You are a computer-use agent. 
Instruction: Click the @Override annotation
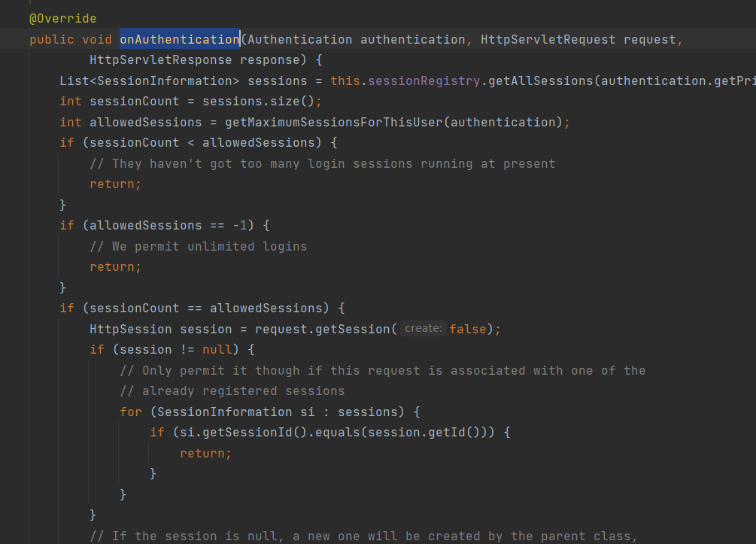tap(63, 18)
